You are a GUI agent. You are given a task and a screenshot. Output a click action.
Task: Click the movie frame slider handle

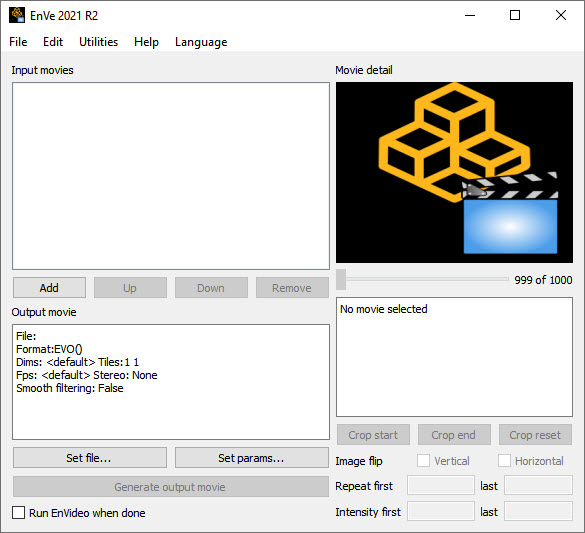tap(341, 279)
